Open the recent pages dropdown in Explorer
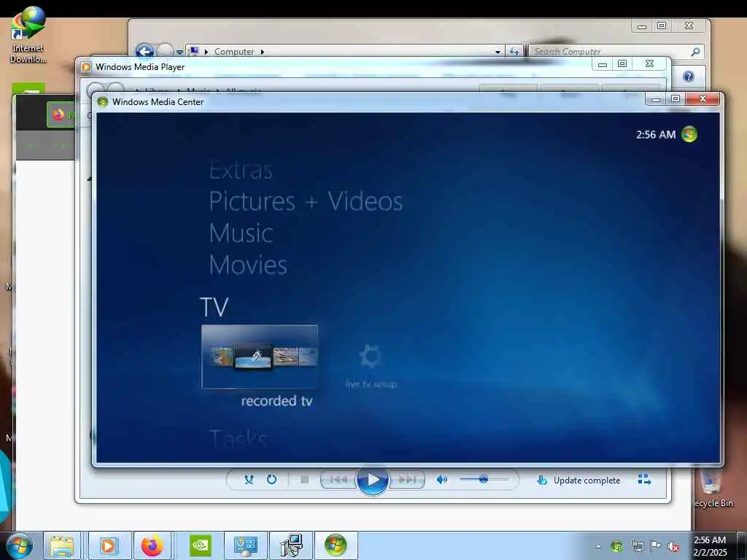Viewport: 747px width, 560px height. click(x=179, y=52)
